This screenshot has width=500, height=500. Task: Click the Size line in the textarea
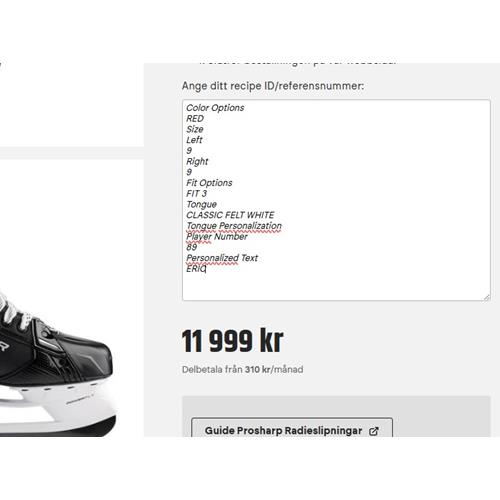point(195,129)
